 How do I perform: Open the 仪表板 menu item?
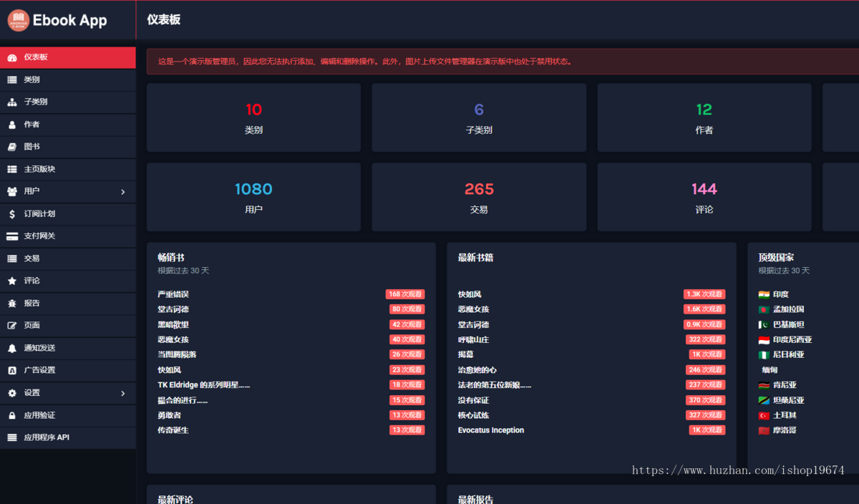[x=68, y=57]
